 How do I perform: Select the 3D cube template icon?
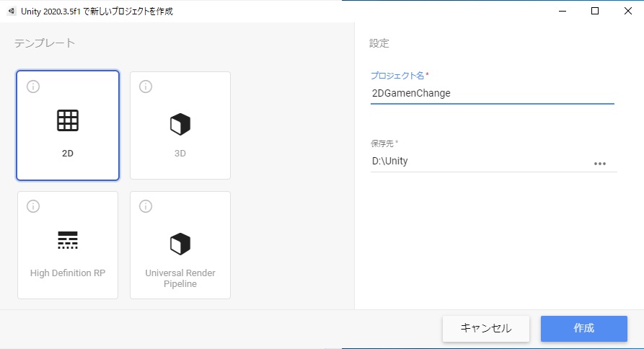coord(180,124)
